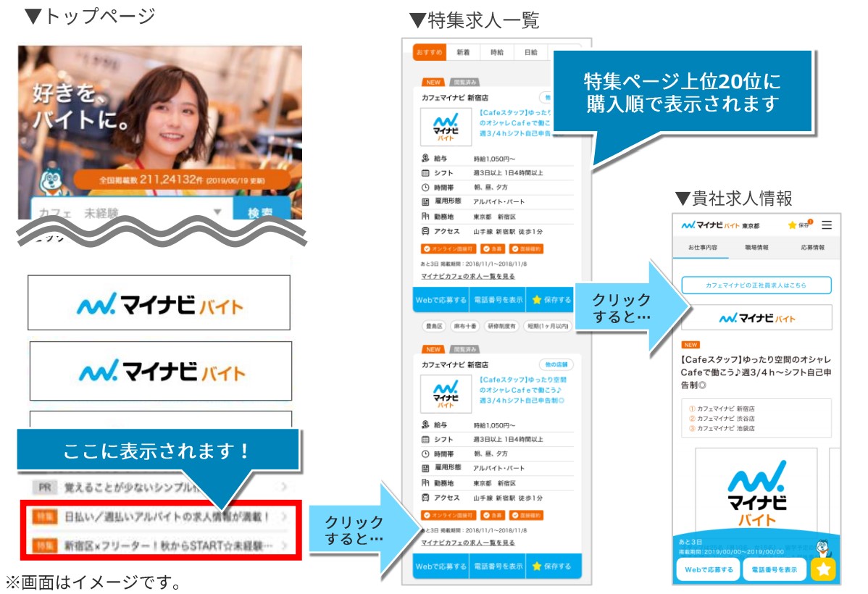Screen dimensions: 868x594
Task: Click the white Webで応募する button on the job page
Action: coord(709,569)
